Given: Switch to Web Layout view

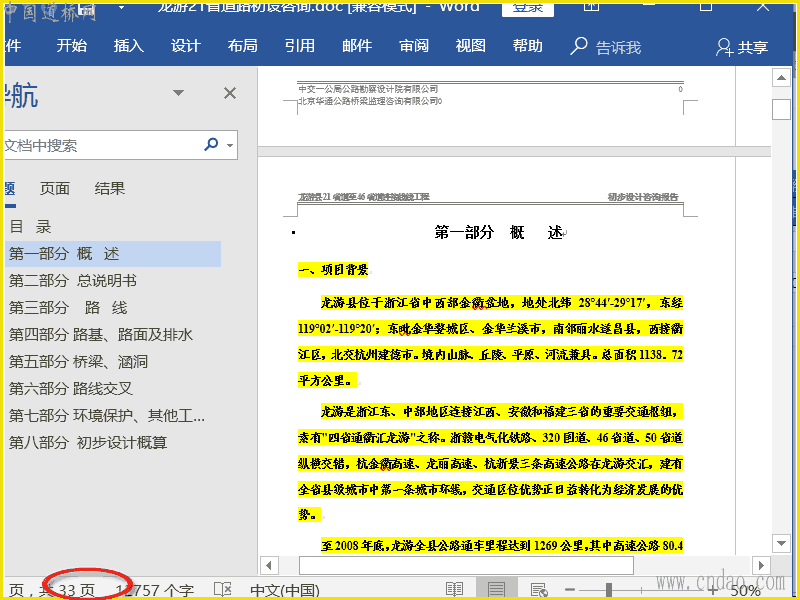Looking at the screenshot, I should [x=538, y=590].
